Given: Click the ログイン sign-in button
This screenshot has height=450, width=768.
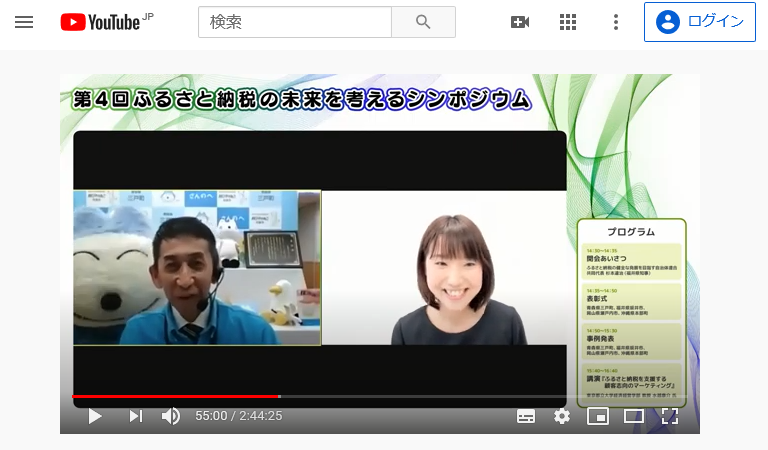Looking at the screenshot, I should coord(699,22).
